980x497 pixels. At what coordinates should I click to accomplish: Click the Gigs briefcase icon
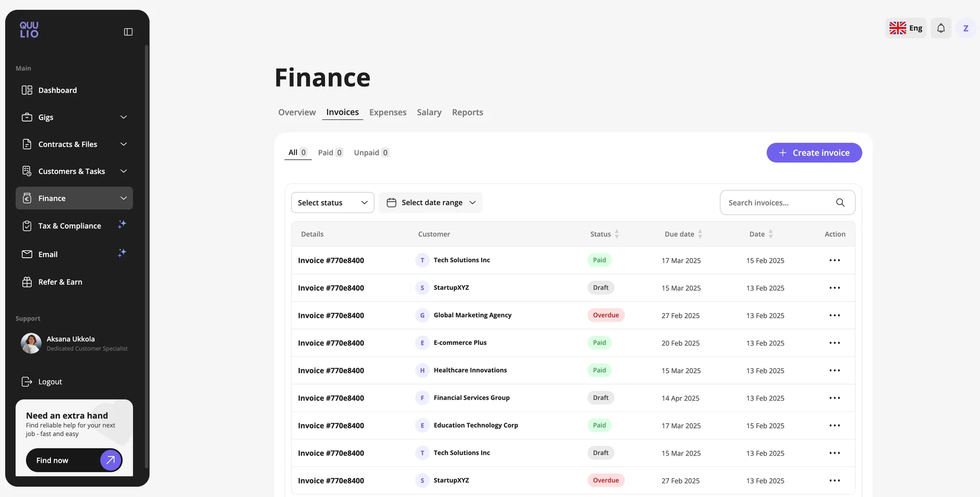[27, 117]
